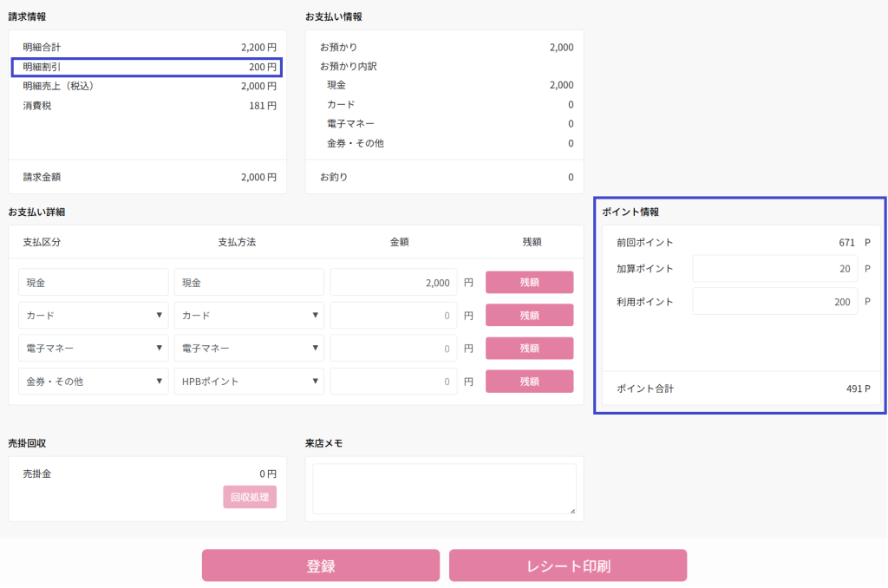Screen dimensions: 888x588
Task: Open the 電子マネー 支払区分 dropdown
Action: [x=93, y=349]
